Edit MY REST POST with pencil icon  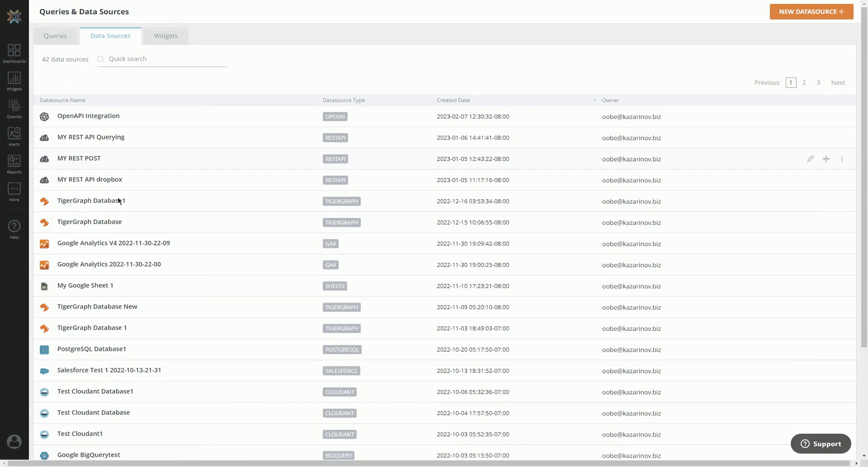click(x=810, y=159)
